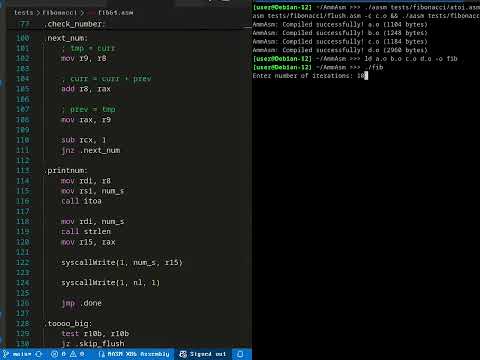Click the .next_num: label line
The width and height of the screenshot is (480, 360).
click(x=66, y=38)
